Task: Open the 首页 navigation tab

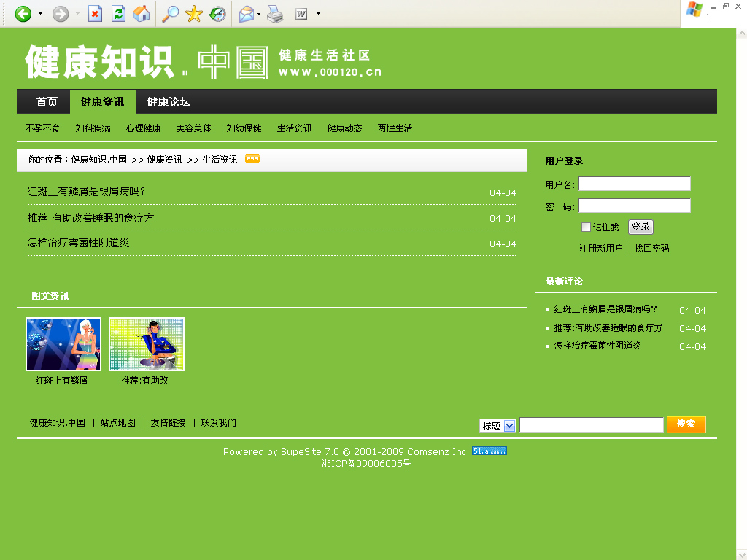Action: pos(47,101)
